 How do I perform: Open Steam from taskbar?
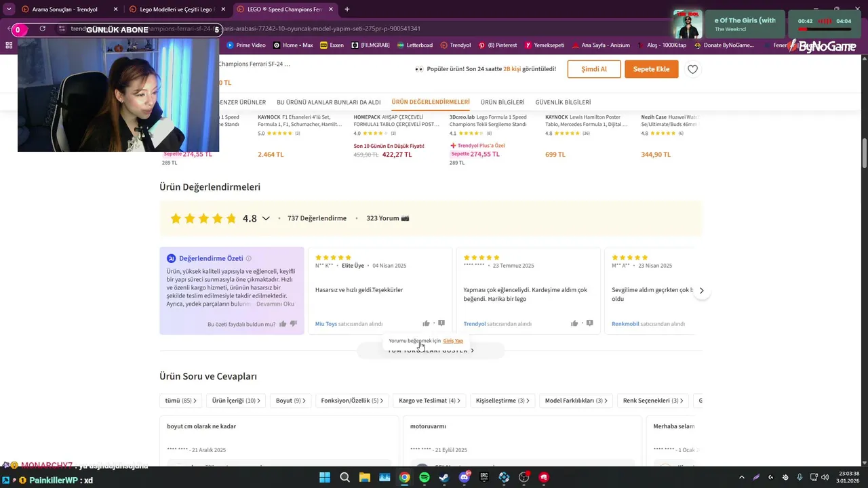pyautogui.click(x=444, y=477)
